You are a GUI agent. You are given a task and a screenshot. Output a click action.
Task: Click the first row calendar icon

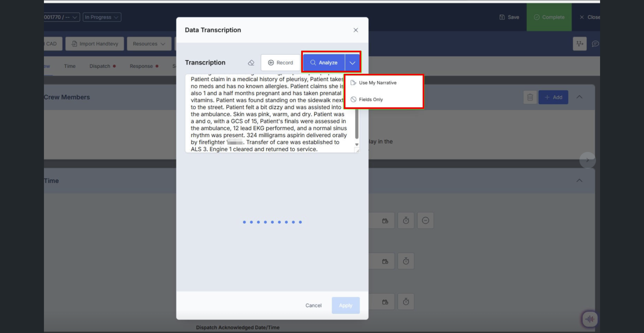point(385,221)
